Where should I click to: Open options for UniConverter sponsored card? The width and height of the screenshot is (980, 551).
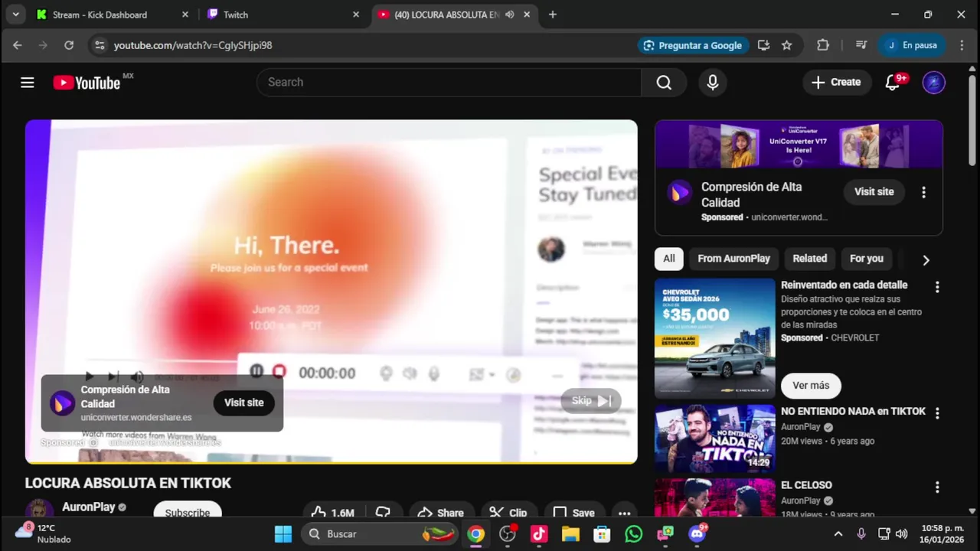click(923, 192)
